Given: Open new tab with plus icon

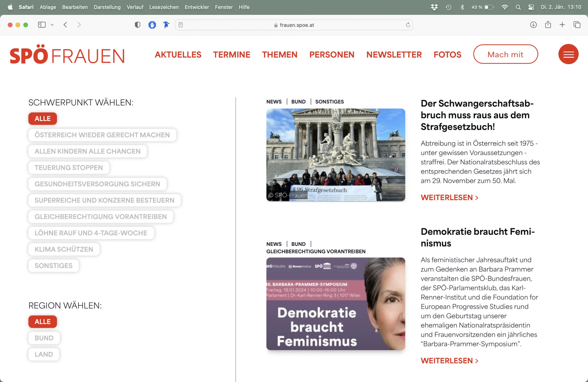Looking at the screenshot, I should coord(562,25).
